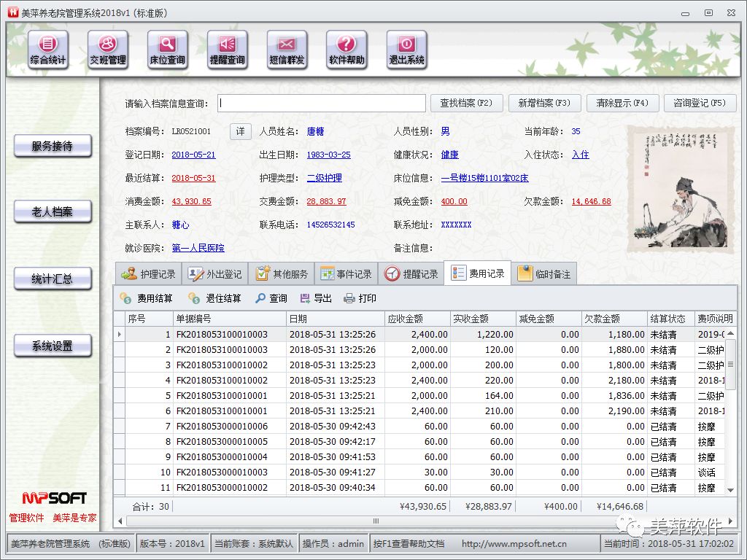
Task: Open 交班管理 shift management
Action: pyautogui.click(x=108, y=50)
